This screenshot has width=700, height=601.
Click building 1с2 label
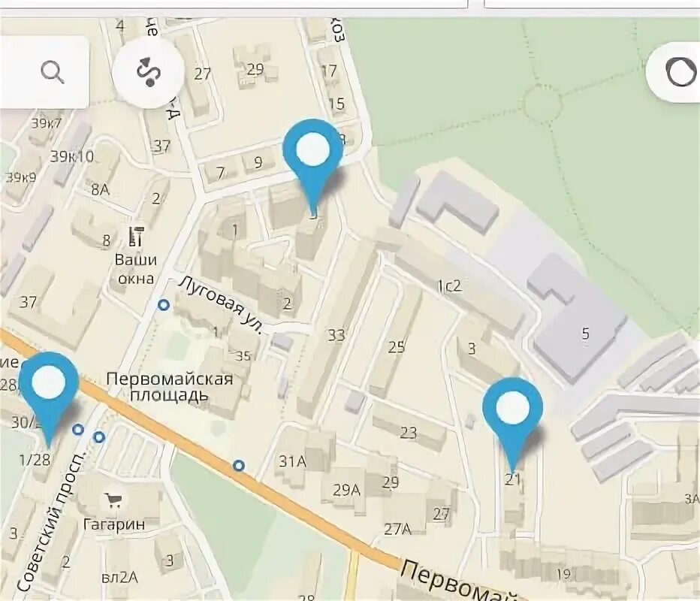tap(449, 286)
